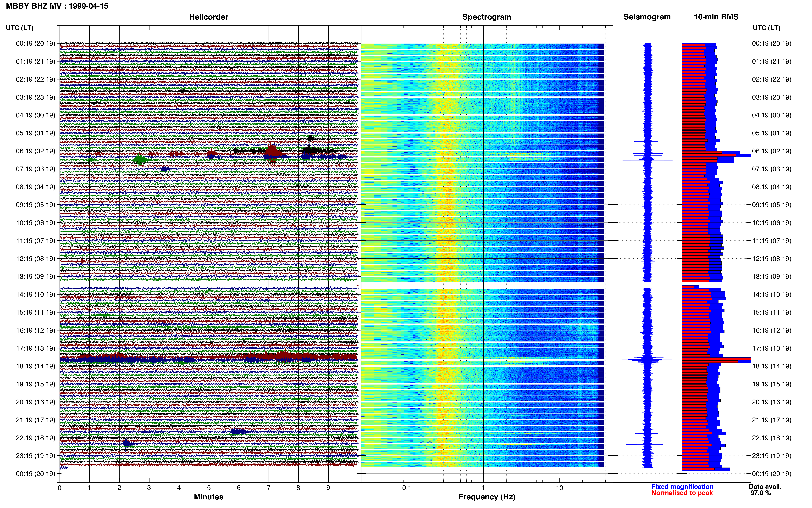Click the 'Data avail.' label

(765, 487)
